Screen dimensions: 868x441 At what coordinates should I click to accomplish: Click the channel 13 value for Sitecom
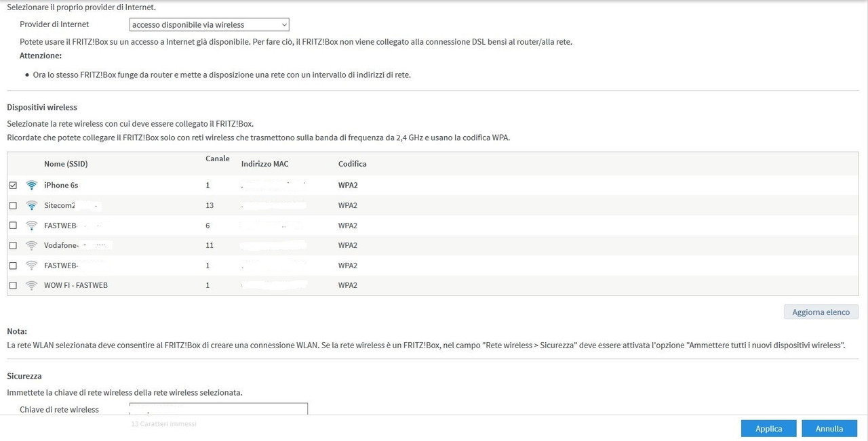click(x=210, y=205)
